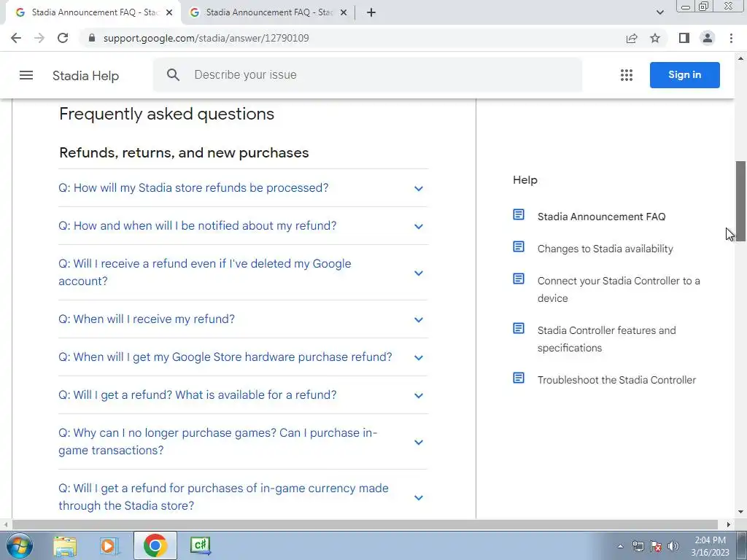Expand chevron for deleted Google account refund question
This screenshot has width=747, height=560.
coord(418,273)
